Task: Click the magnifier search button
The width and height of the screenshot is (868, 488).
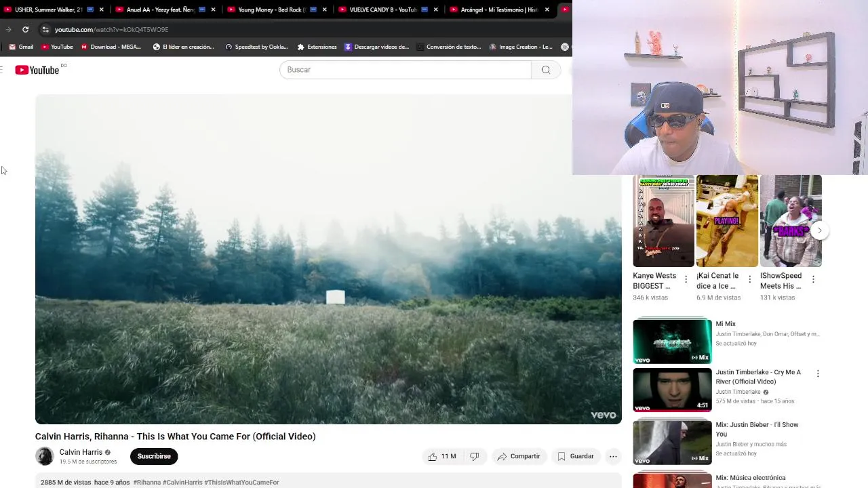Action: point(546,70)
